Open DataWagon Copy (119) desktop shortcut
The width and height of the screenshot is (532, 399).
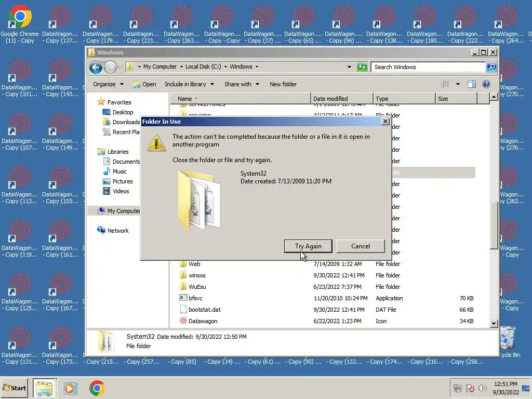click(20, 238)
